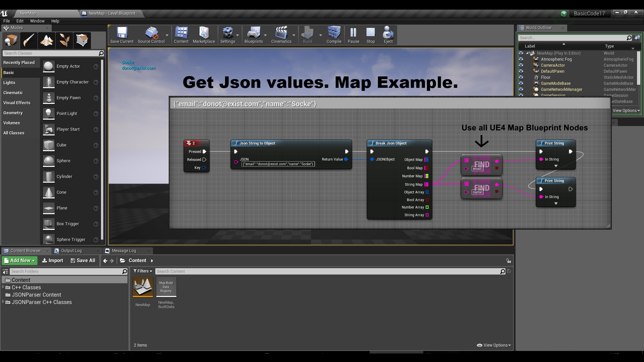Viewport: 644px width, 362px height.
Task: Click the Add New button
Action: click(20, 260)
